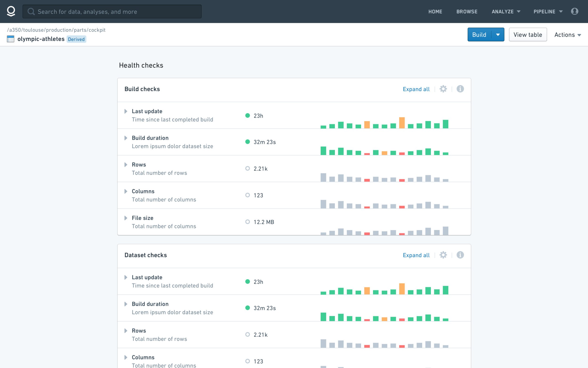Click green status dot for Build checks Build duration
The height and width of the screenshot is (368, 588).
247,142
